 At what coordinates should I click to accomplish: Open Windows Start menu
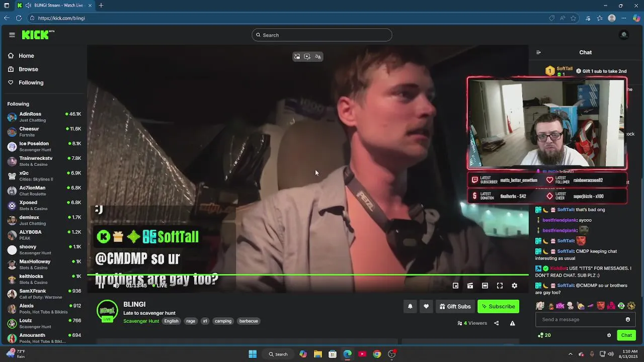click(x=253, y=354)
